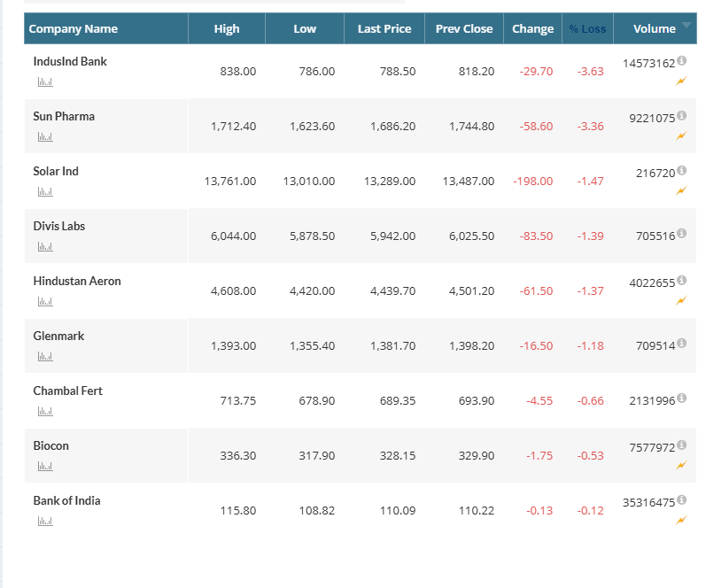Select Biocon change value -1.75
706x588 pixels.
pyautogui.click(x=539, y=456)
